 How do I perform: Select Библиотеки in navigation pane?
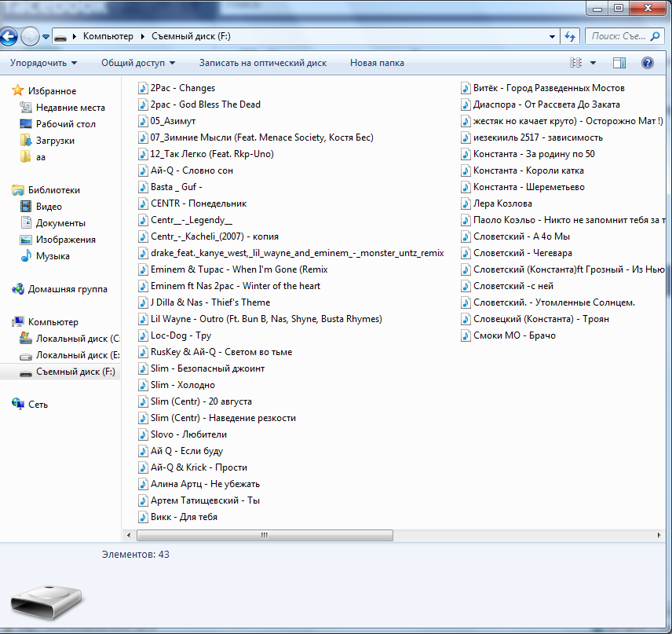[x=54, y=190]
